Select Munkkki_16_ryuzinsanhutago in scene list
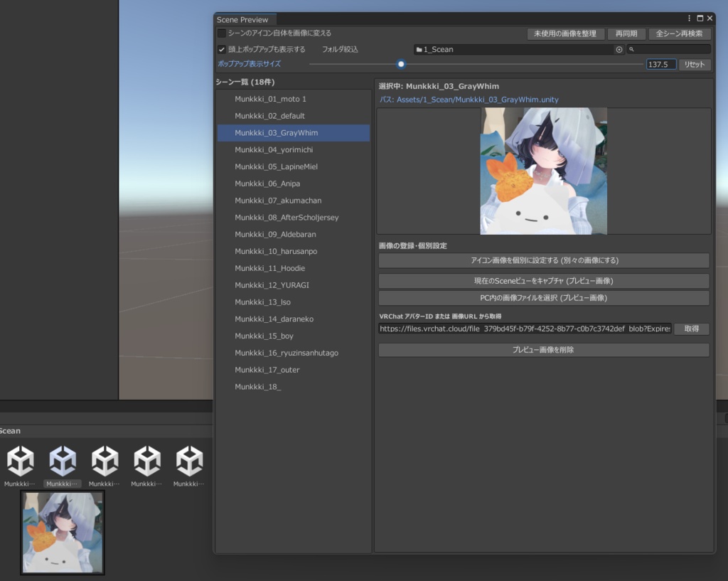The image size is (728, 581). (294, 353)
